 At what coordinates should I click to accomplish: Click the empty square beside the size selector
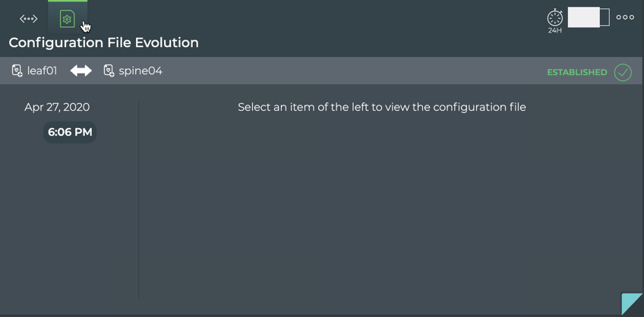[x=605, y=17]
